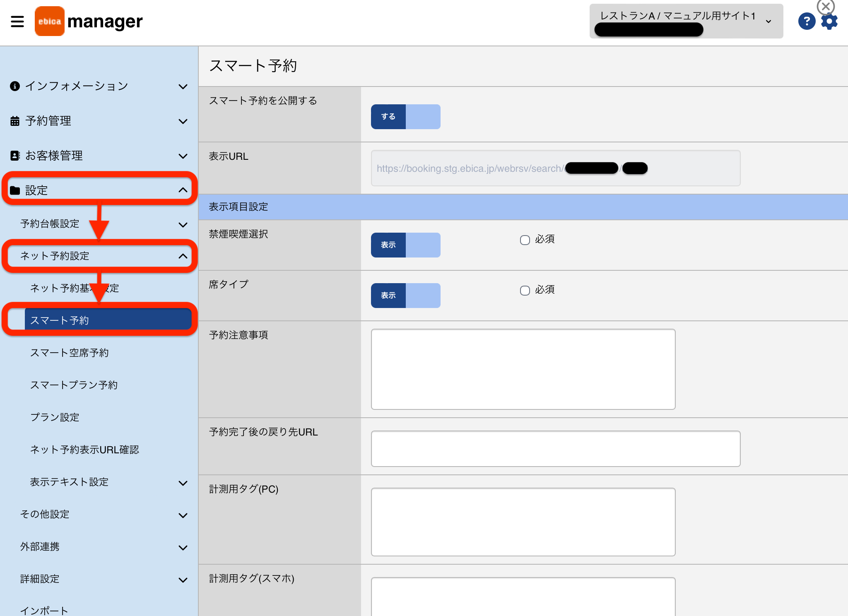Click the インフォメーション info icon
This screenshot has height=616, width=848.
[x=15, y=86]
